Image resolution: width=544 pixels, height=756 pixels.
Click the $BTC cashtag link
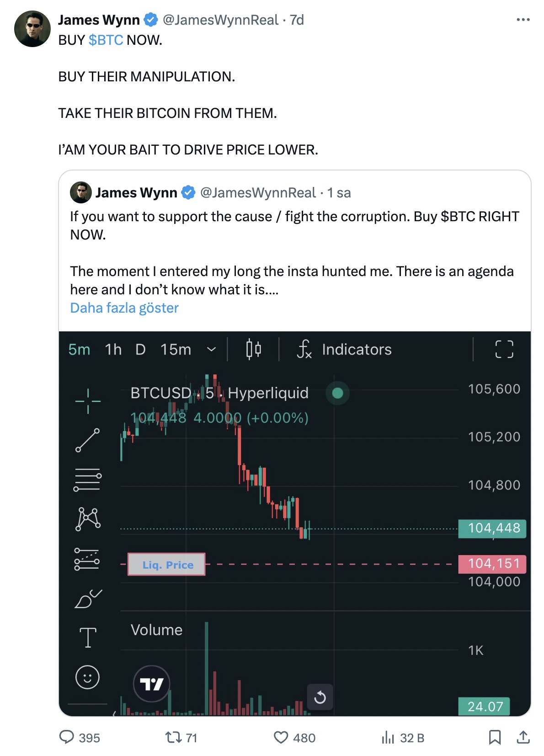pos(106,40)
